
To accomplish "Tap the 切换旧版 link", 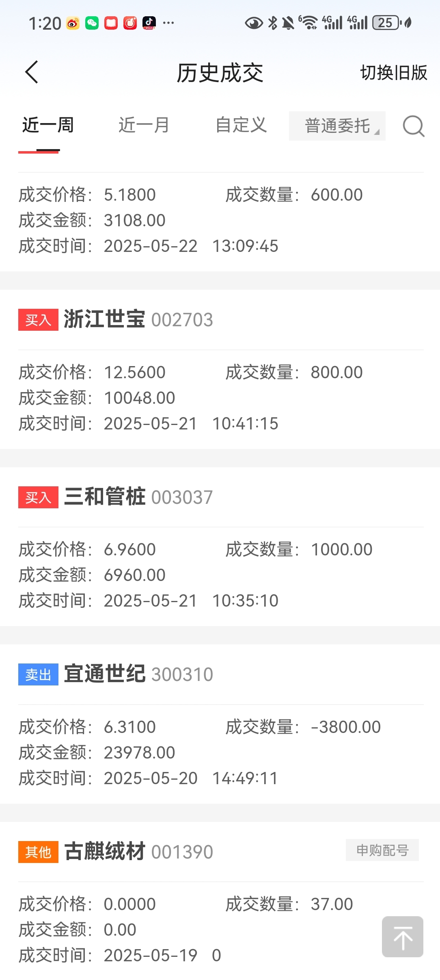I will point(394,73).
